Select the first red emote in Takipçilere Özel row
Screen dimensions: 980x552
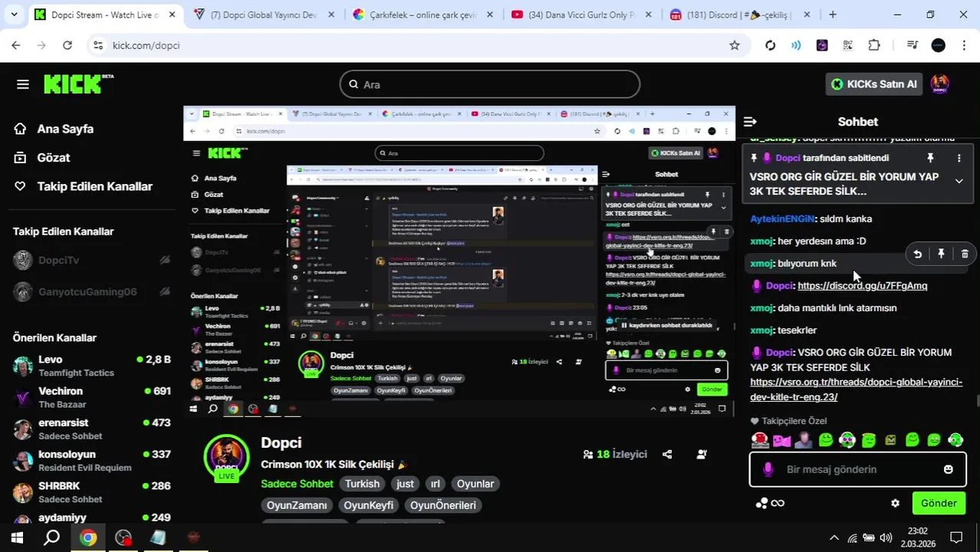pos(760,440)
